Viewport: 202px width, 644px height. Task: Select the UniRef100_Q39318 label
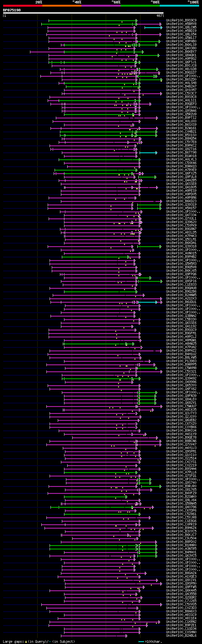(x=181, y=246)
